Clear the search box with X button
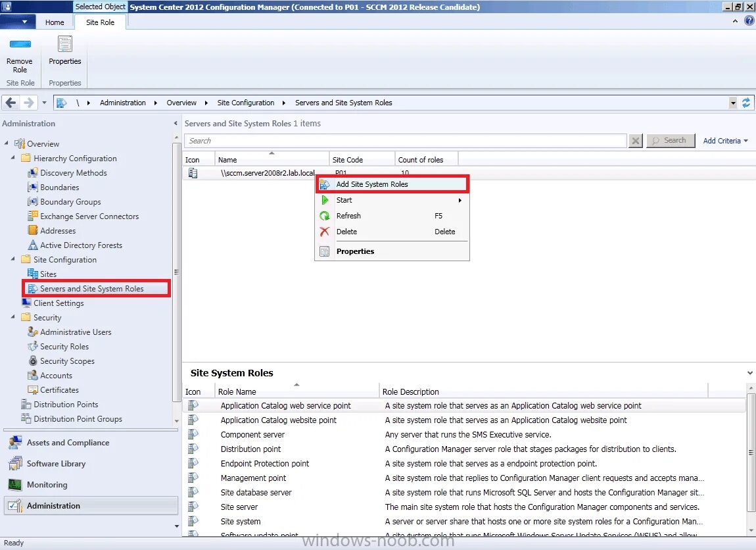 point(636,141)
